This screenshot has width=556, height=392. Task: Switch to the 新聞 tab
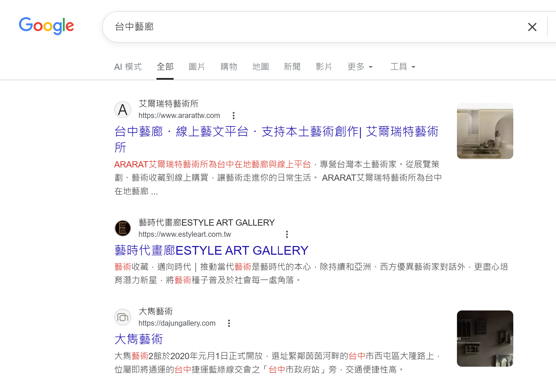pyautogui.click(x=292, y=67)
